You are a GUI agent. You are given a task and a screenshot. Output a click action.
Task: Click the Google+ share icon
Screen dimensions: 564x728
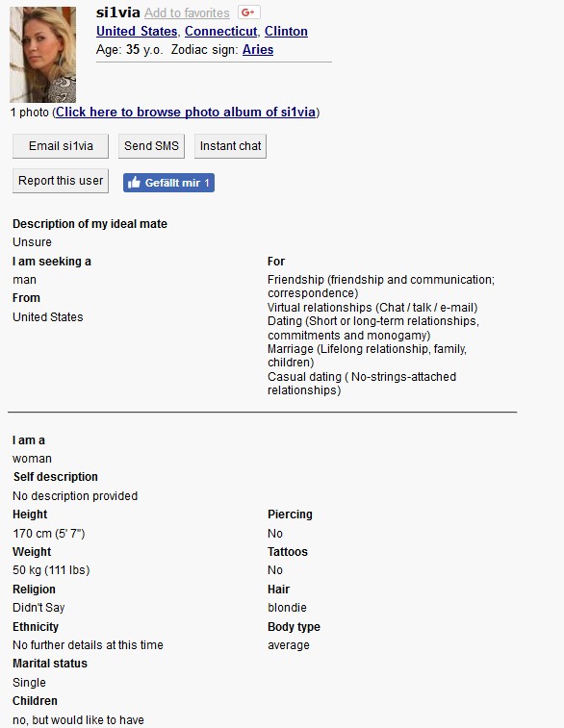(248, 13)
